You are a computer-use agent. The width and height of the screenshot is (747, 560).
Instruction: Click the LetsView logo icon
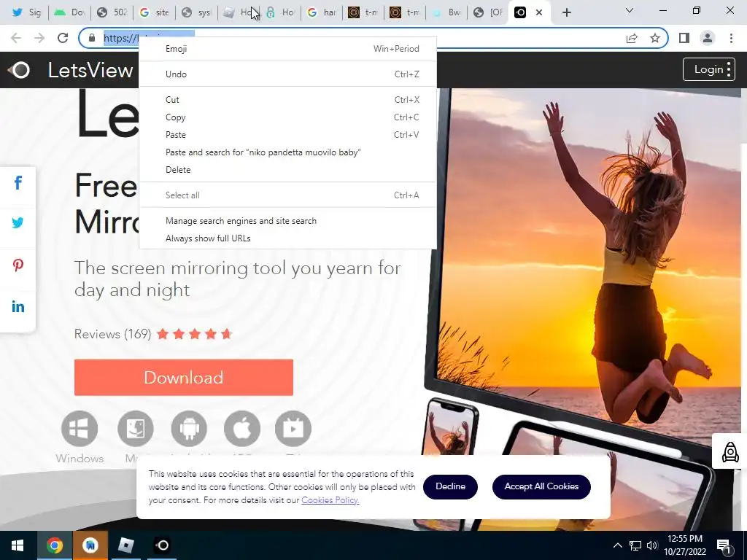[18, 70]
